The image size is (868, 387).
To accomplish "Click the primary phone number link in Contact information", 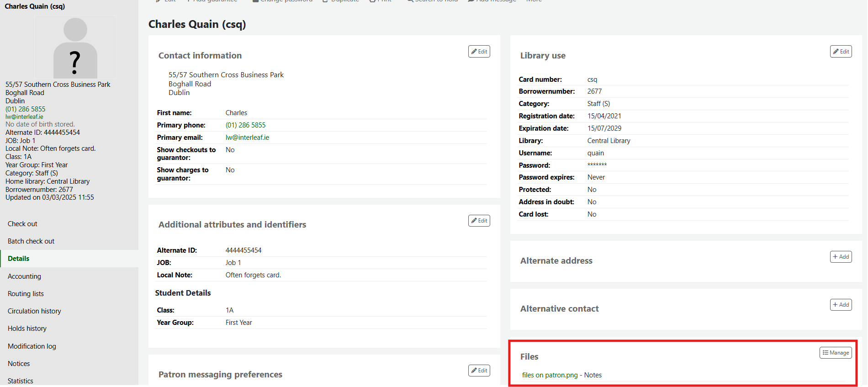I will click(x=245, y=125).
